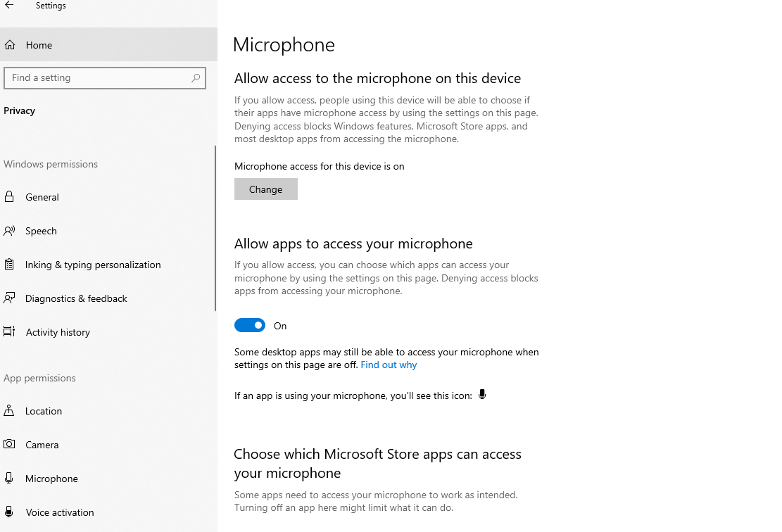The image size is (782, 532).
Task: Open Activity history via its icon
Action: point(10,332)
